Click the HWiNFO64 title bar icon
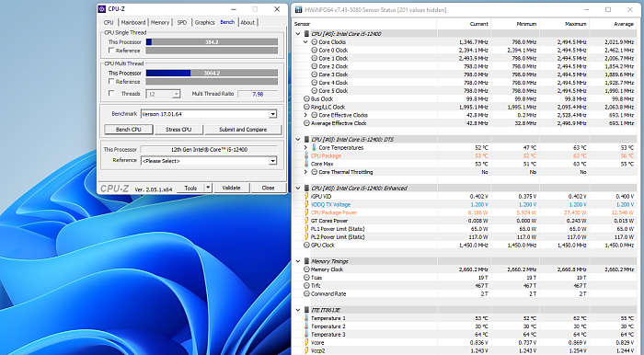 tap(298, 9)
